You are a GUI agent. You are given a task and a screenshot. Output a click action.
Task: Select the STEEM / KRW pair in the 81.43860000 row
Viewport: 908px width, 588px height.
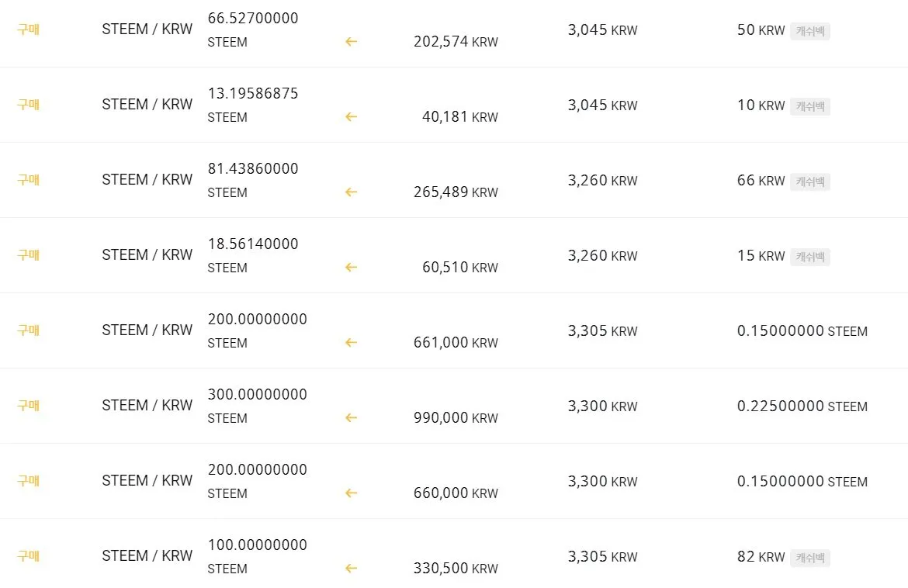(147, 180)
